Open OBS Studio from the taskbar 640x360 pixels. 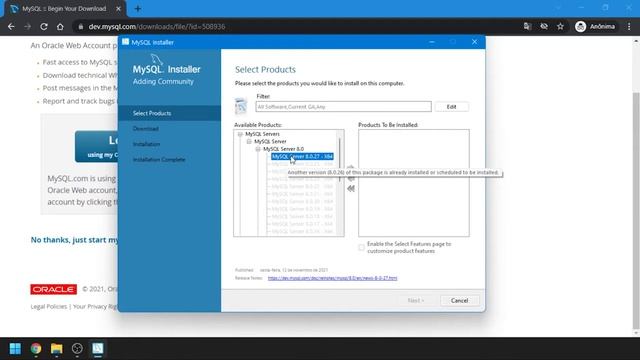(77, 349)
